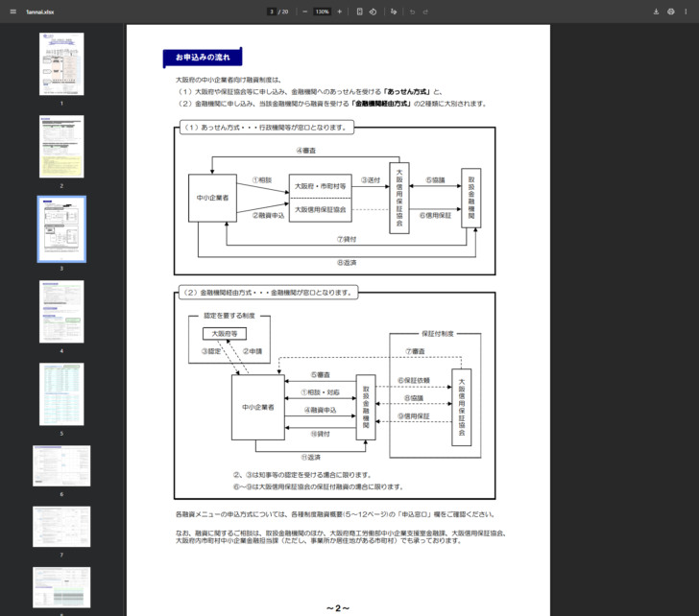699x616 pixels.
Task: Click the redo arrow icon
Action: (x=425, y=12)
